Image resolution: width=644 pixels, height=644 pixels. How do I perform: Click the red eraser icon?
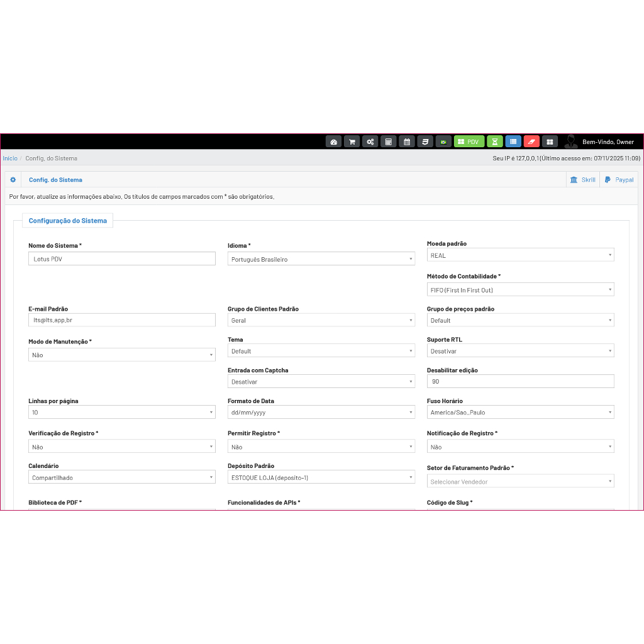(531, 142)
